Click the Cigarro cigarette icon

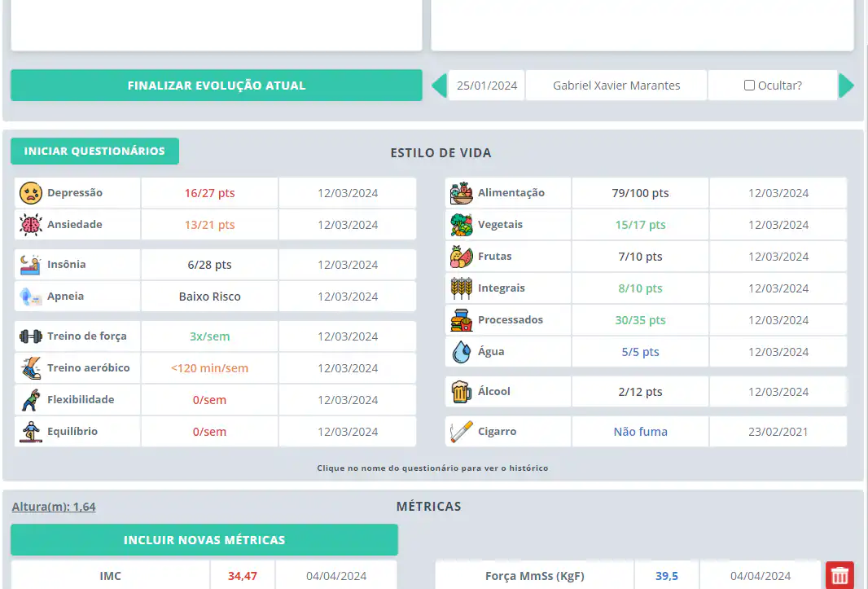click(462, 432)
